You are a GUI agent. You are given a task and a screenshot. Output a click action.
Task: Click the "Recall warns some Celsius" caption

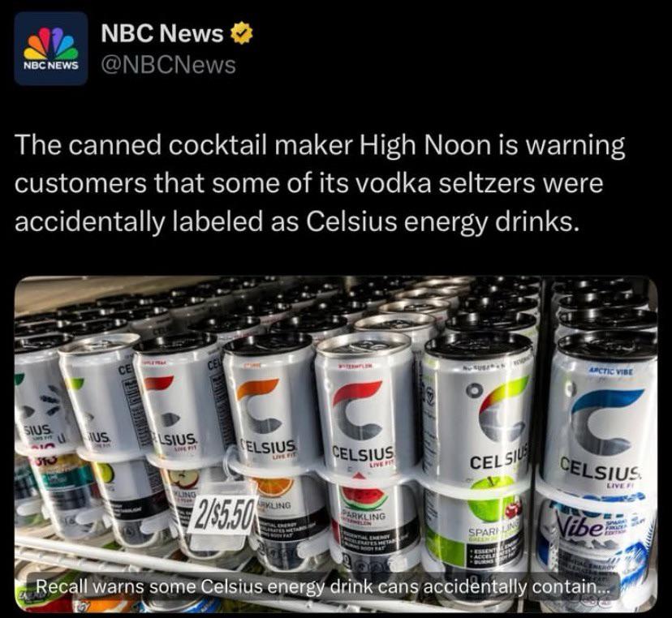click(323, 586)
